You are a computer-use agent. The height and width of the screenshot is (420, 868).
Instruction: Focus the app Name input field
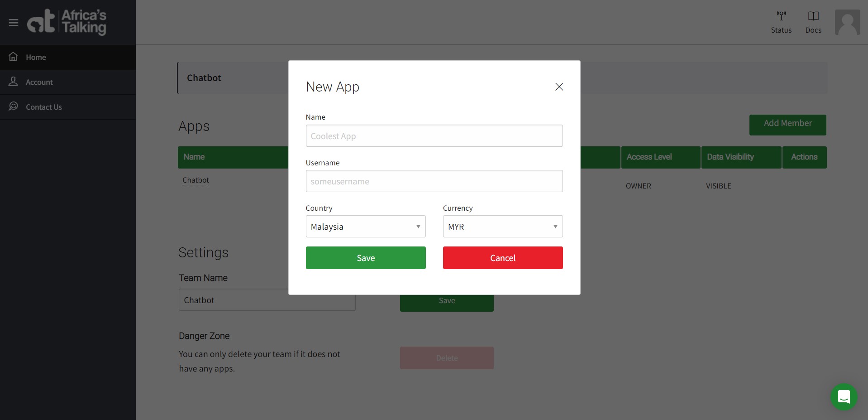coord(434,136)
